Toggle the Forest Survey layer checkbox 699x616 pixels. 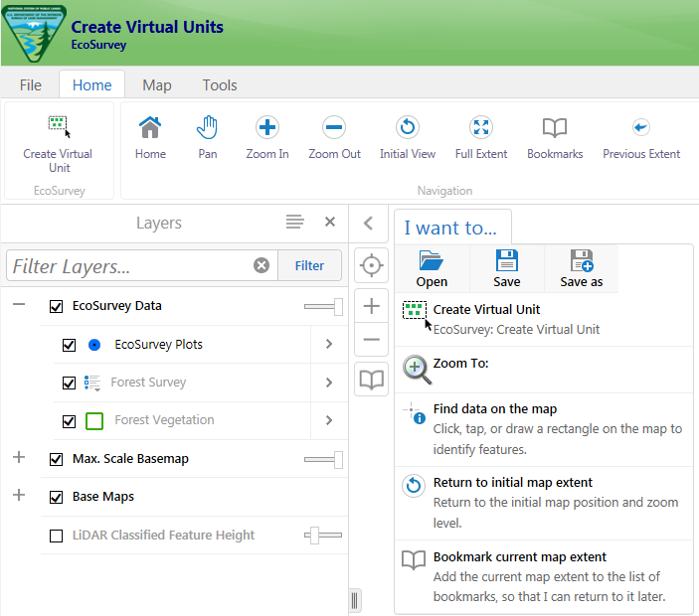[69, 384]
